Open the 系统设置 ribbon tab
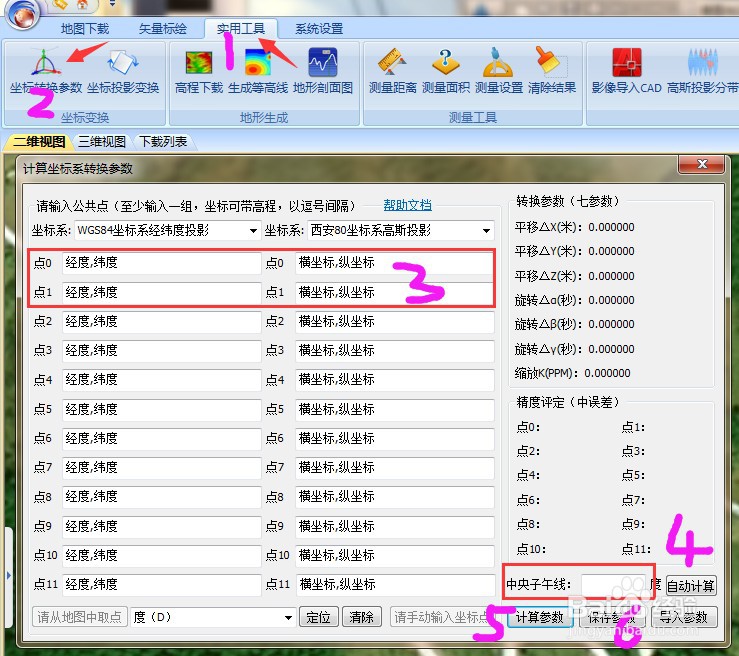The image size is (739, 656). 319,29
